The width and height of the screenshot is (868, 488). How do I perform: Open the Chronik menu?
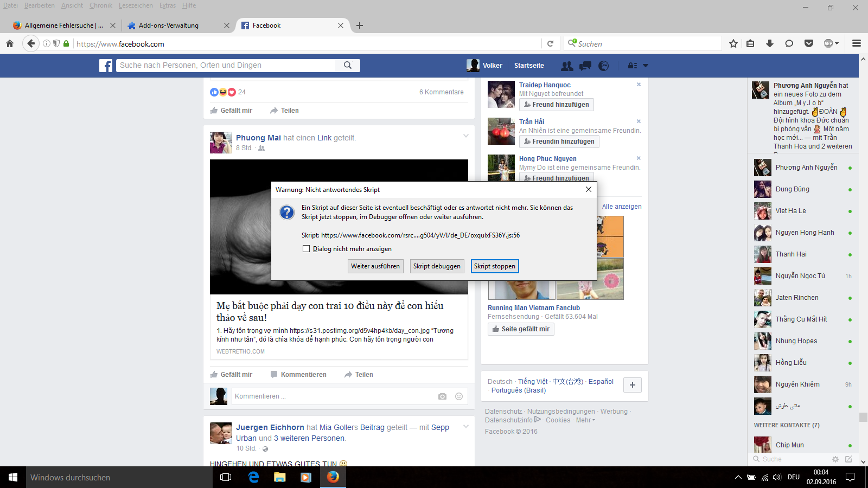101,5
